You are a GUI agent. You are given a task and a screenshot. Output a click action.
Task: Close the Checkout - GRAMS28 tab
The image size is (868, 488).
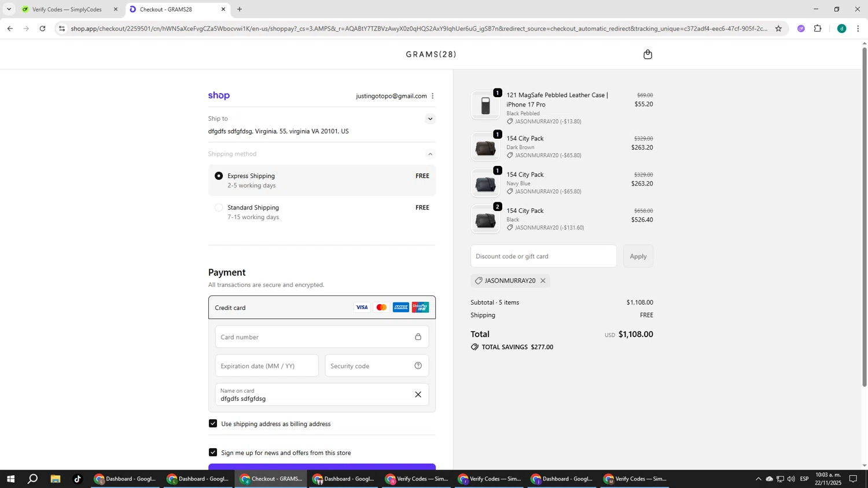click(223, 9)
